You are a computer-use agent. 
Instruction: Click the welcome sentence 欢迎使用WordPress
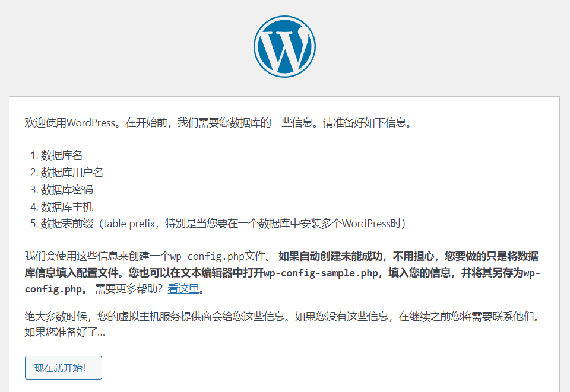tap(219, 123)
